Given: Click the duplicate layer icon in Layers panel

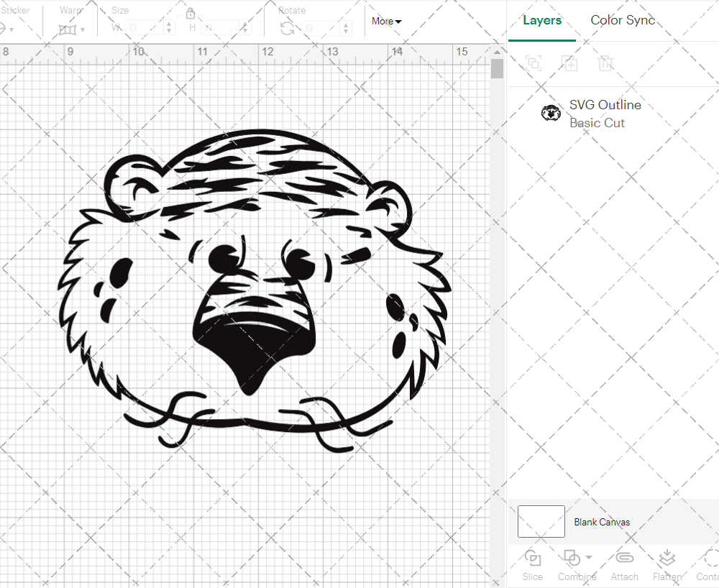Looking at the screenshot, I should click(x=569, y=63).
